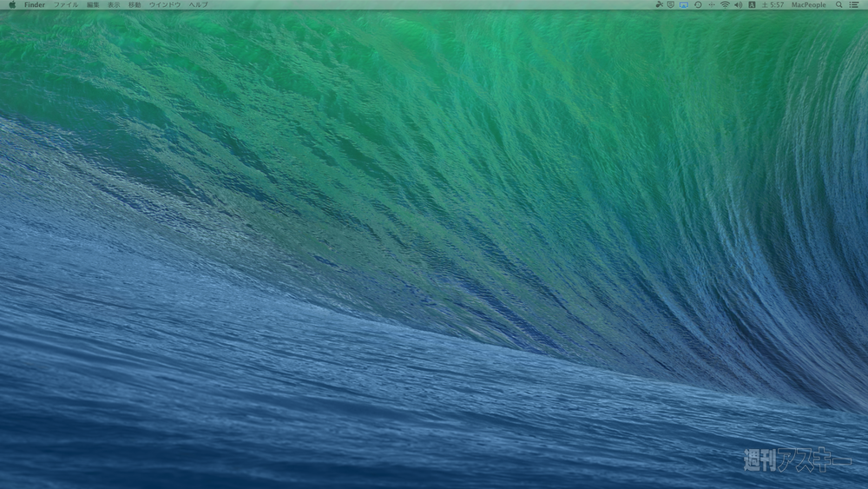Viewport: 868px width, 489px height.
Task: Open the ヘルプ menu
Action: (x=198, y=4)
